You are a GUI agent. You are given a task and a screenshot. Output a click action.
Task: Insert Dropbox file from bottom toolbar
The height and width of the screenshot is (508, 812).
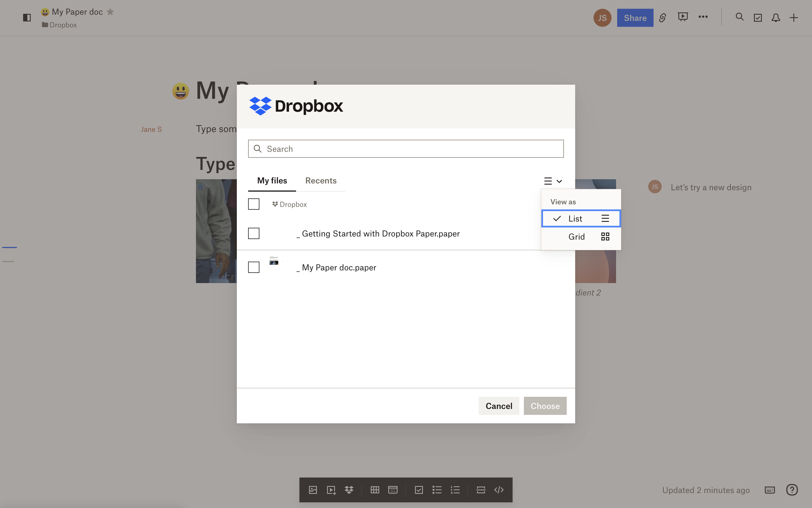click(x=349, y=490)
